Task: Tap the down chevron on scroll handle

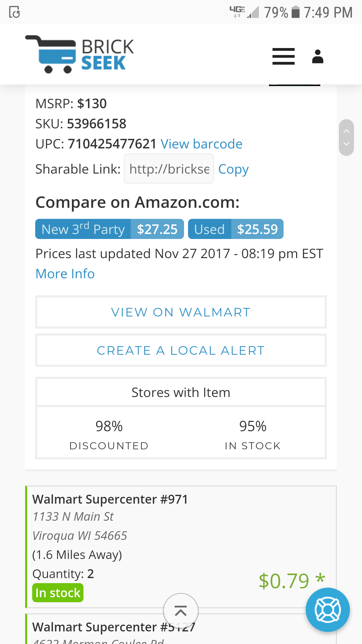Action: tap(346, 144)
